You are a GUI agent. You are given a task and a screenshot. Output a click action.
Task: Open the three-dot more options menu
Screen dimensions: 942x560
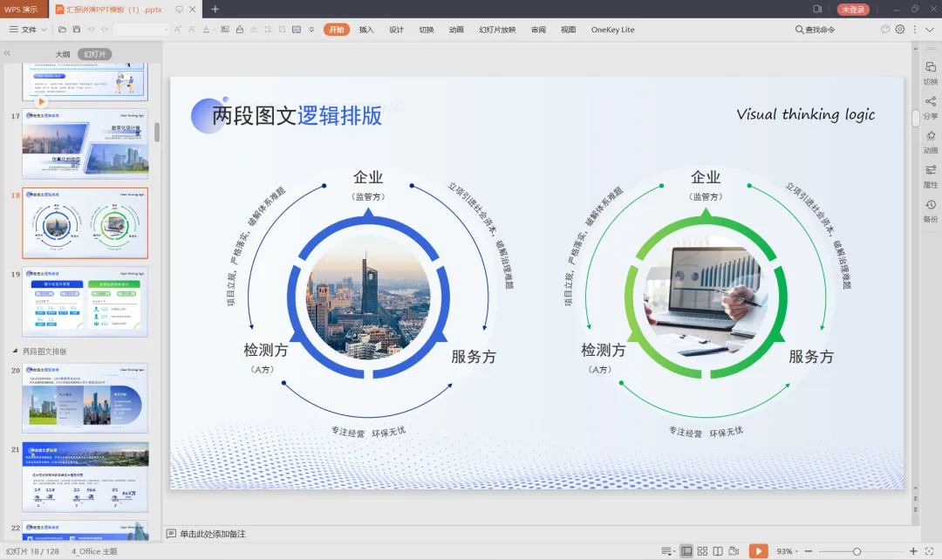[x=915, y=29]
